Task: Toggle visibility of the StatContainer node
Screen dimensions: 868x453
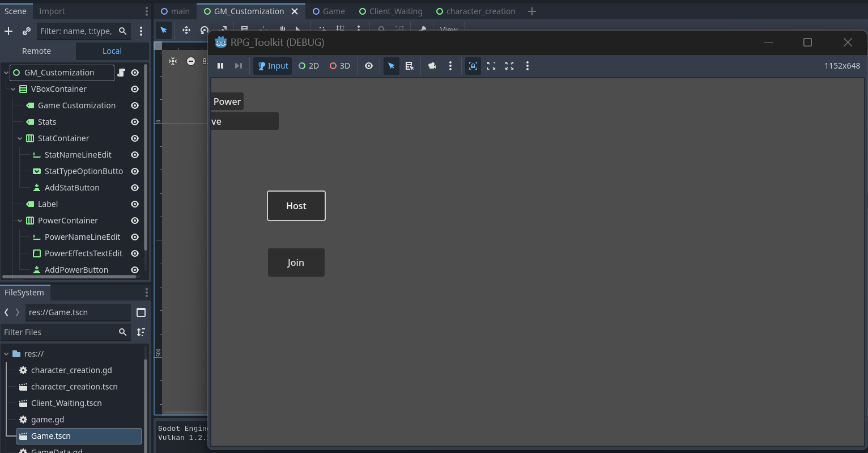Action: coord(135,138)
